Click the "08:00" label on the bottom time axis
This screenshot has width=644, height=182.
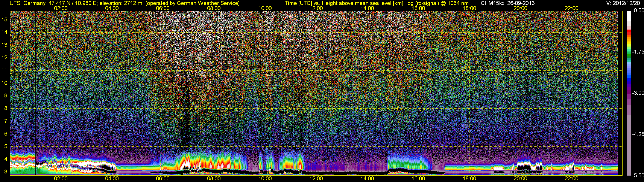[214, 179]
